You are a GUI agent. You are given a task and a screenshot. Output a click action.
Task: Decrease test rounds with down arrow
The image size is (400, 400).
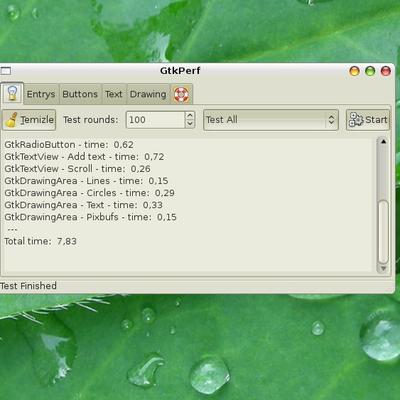[x=190, y=124]
